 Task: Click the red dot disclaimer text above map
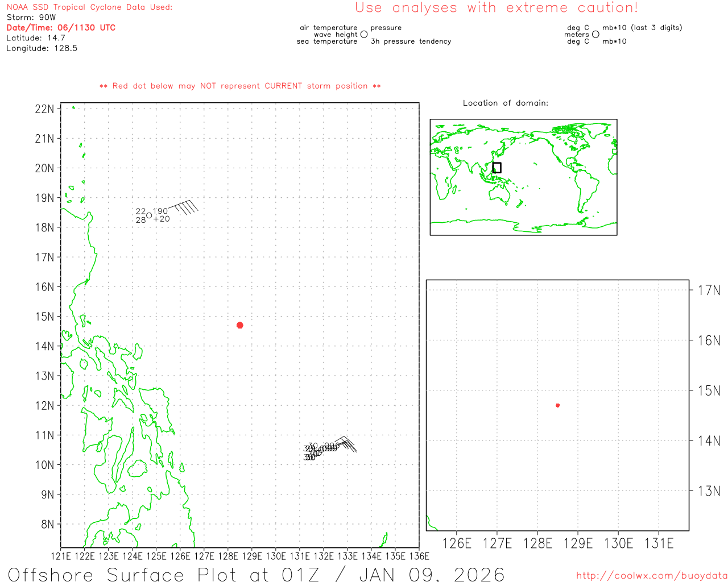click(240, 86)
